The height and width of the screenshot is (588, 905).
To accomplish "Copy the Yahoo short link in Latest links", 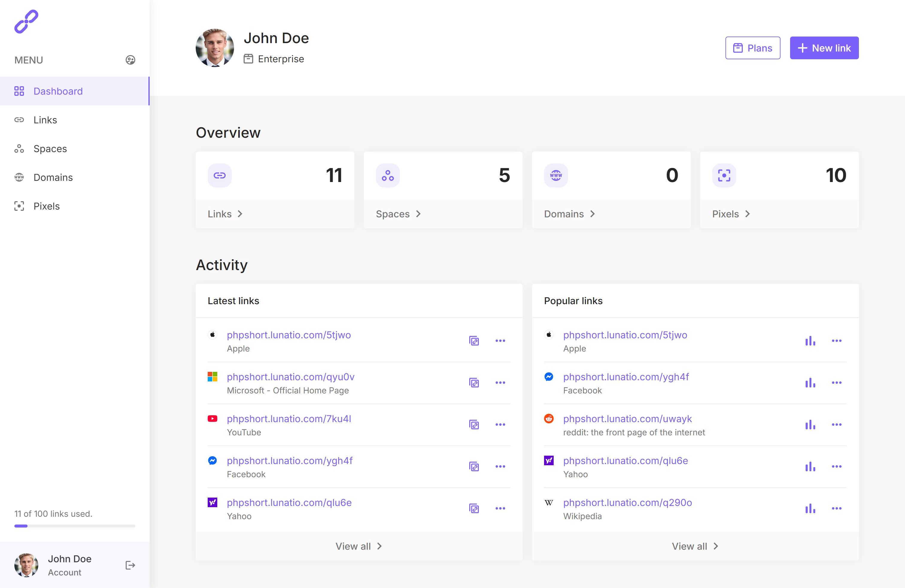I will tap(474, 508).
